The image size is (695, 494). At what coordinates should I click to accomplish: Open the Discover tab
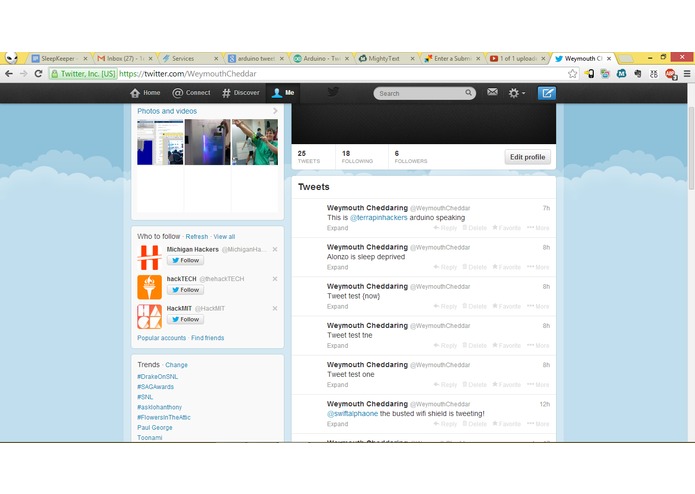pyautogui.click(x=241, y=93)
